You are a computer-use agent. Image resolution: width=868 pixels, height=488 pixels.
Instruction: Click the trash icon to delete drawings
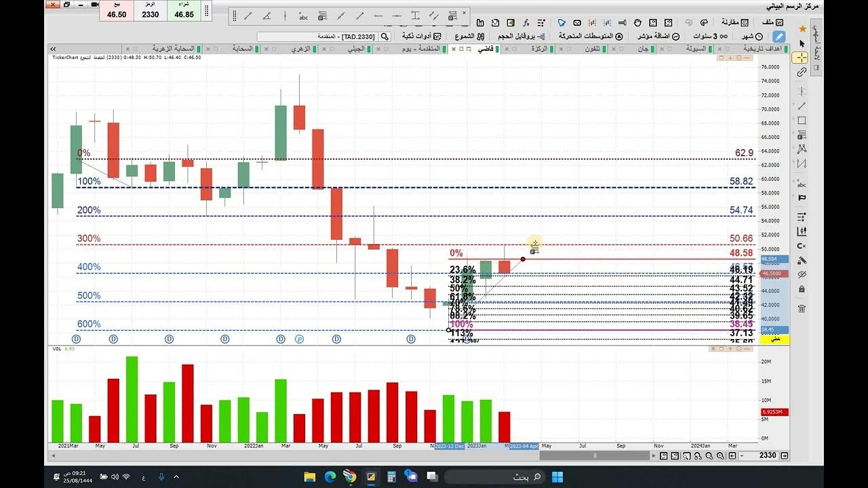point(802,308)
